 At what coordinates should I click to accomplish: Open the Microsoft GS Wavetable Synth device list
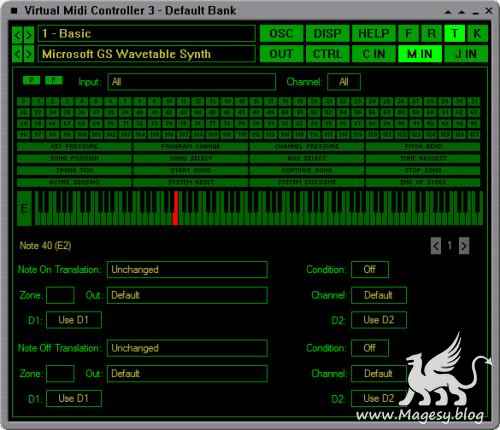click(147, 54)
